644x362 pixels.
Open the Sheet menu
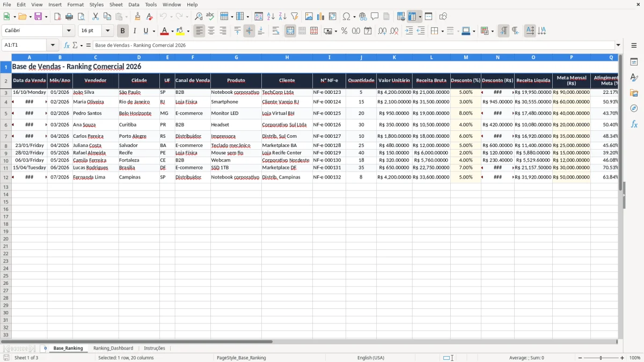point(116,4)
